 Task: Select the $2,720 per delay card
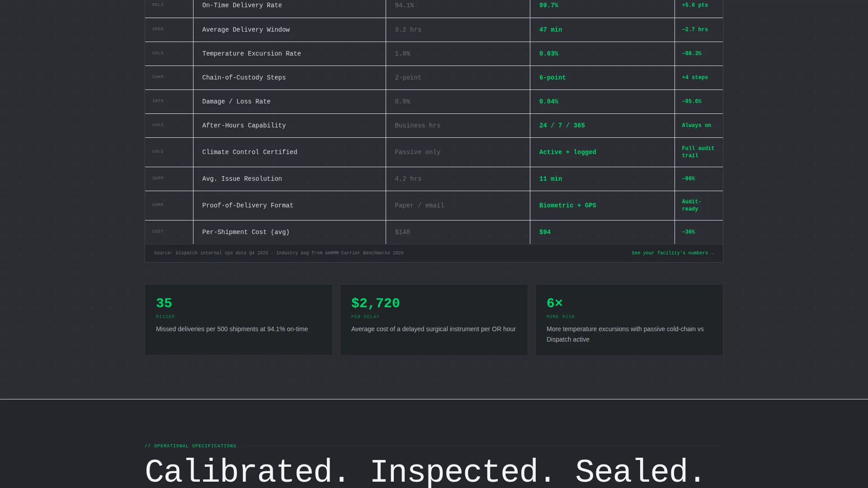[x=434, y=320]
